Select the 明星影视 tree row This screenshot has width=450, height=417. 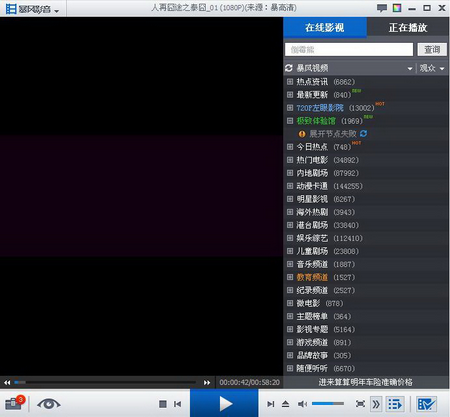click(366, 199)
